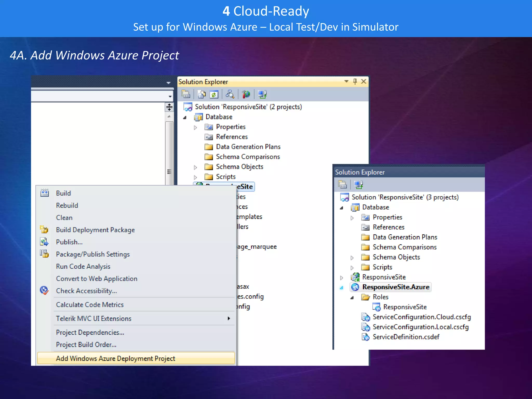Select Solution 'ResponsiveSite' (2 projects) node

coord(248,107)
